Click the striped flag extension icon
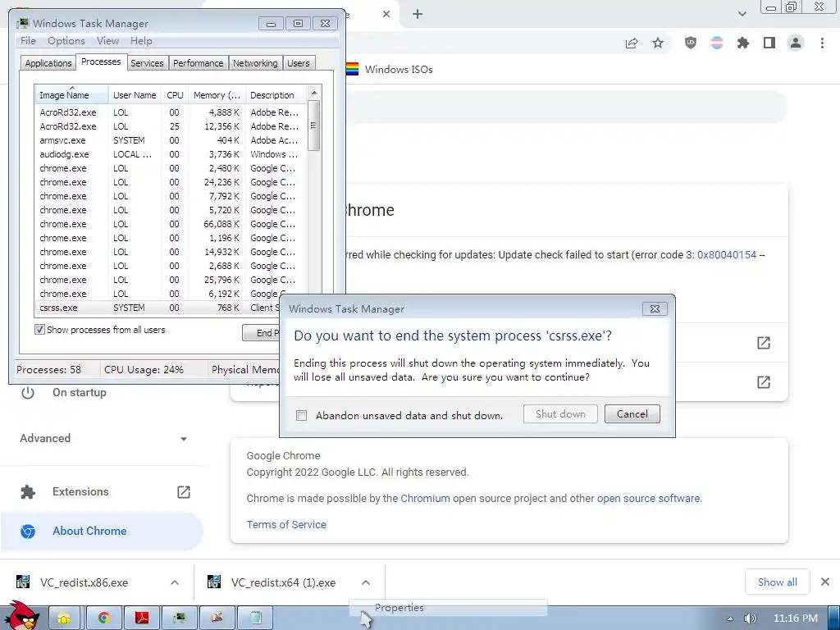This screenshot has height=630, width=840. pos(717,43)
